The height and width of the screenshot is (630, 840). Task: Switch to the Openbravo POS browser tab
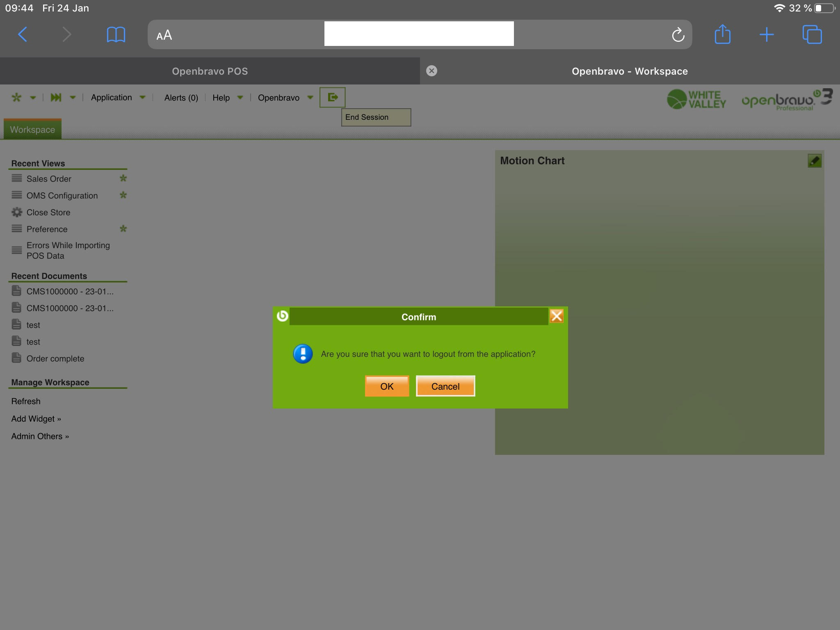coord(210,71)
